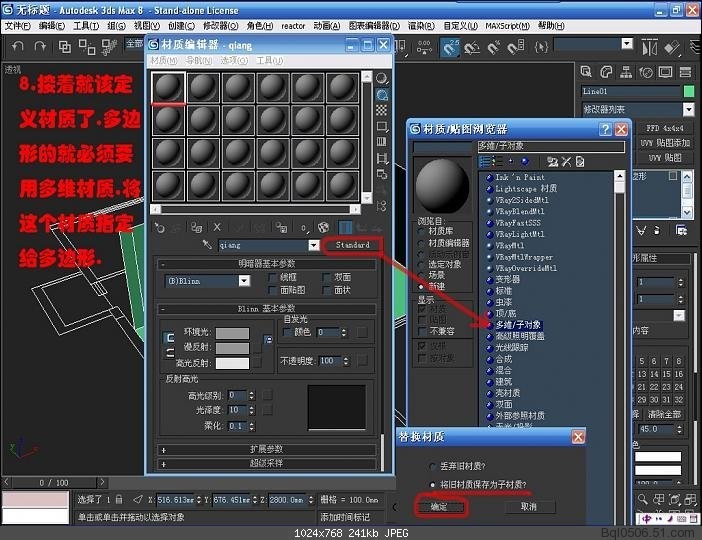The height and width of the screenshot is (540, 702).
Task: Click FFD 4x4x4 modifier button
Action: tap(665, 129)
